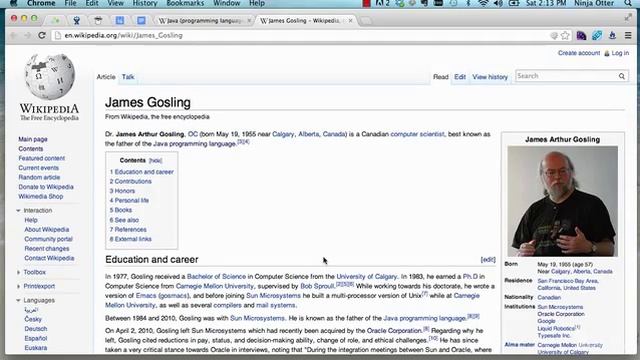This screenshot has height=360, width=640.
Task: Open the Bob Sproull link
Action: point(317,286)
